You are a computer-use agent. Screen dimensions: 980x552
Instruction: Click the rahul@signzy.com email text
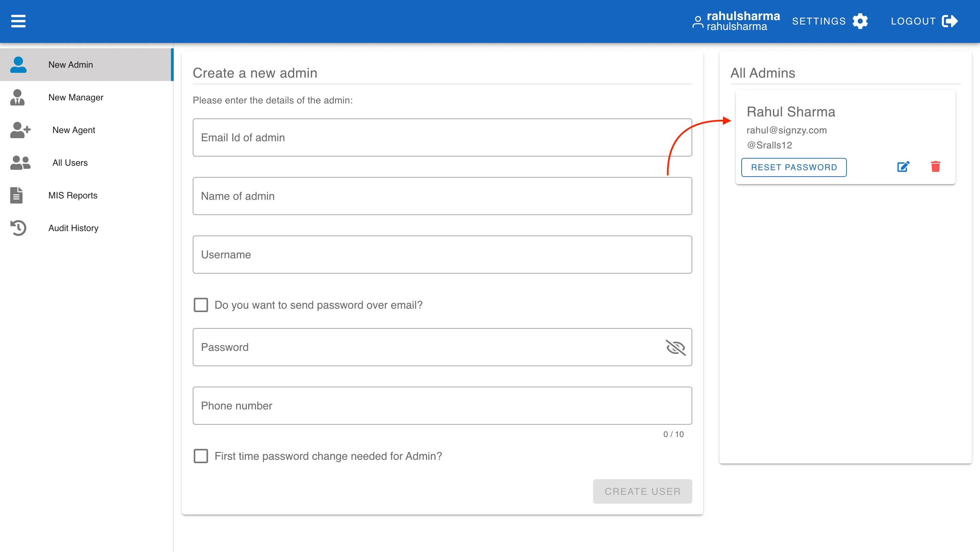787,130
